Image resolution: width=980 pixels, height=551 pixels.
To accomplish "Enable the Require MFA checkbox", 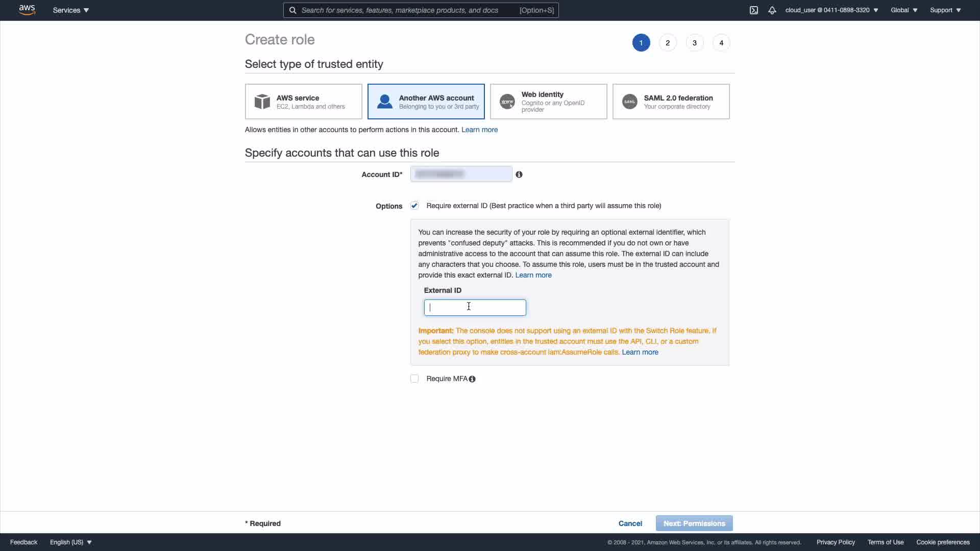I will (414, 379).
